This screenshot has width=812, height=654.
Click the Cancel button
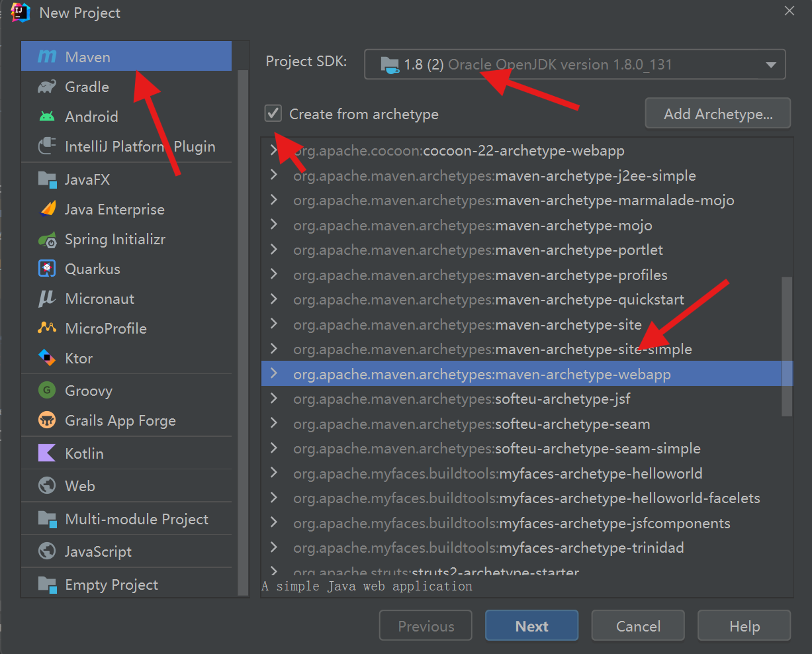[x=638, y=626]
